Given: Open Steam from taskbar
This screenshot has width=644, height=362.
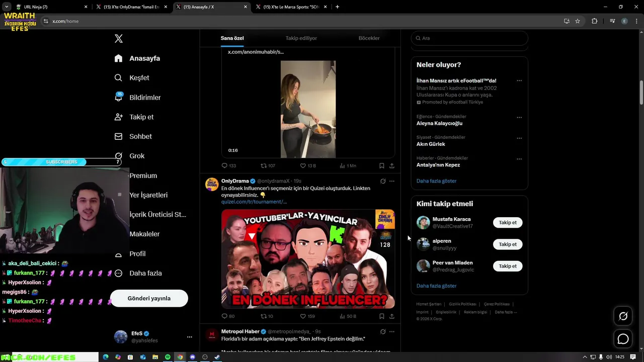Looking at the screenshot, I should tap(217, 357).
